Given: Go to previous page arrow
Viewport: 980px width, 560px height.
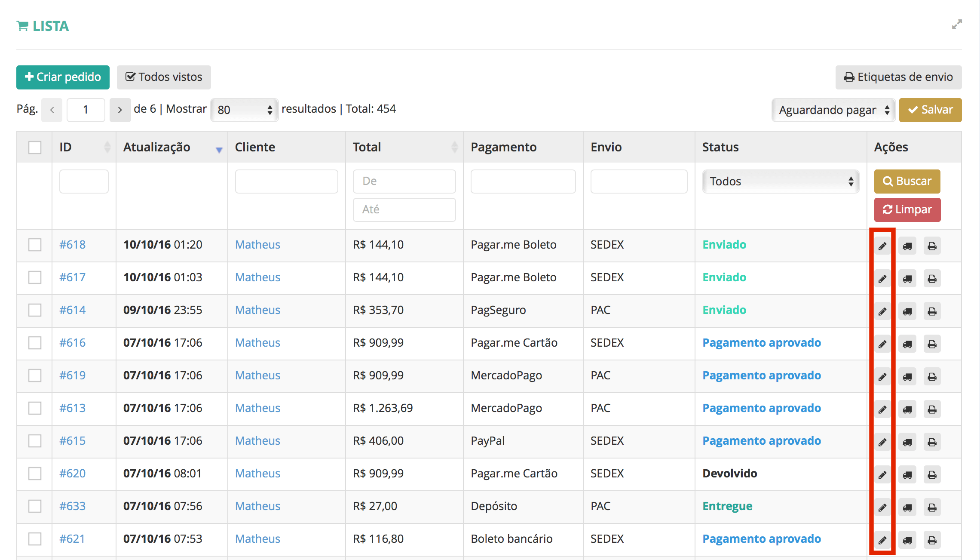Looking at the screenshot, I should 52,110.
